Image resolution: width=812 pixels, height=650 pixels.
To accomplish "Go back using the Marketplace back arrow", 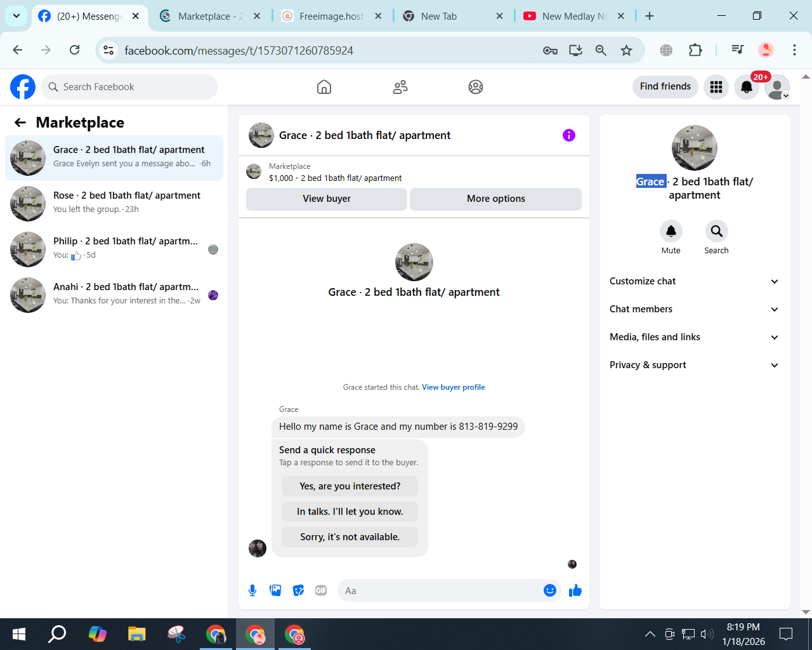I will 20,123.
